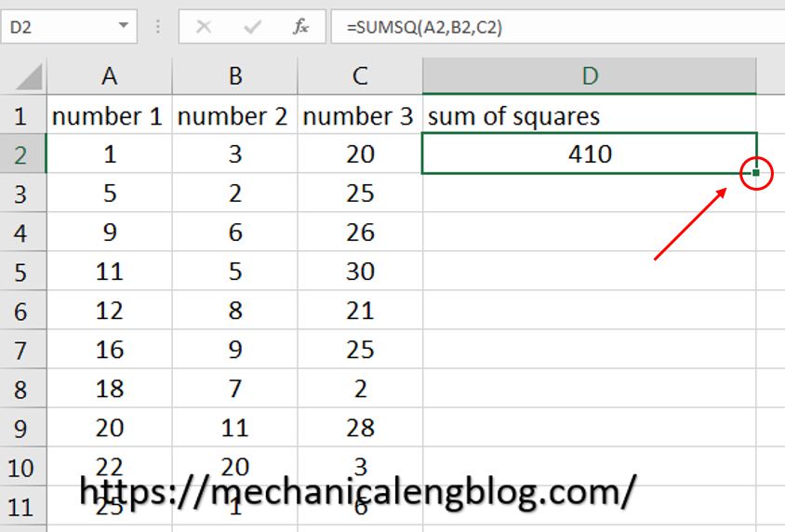Select row 5 header
This screenshot has height=532, width=785.
pos(22,272)
